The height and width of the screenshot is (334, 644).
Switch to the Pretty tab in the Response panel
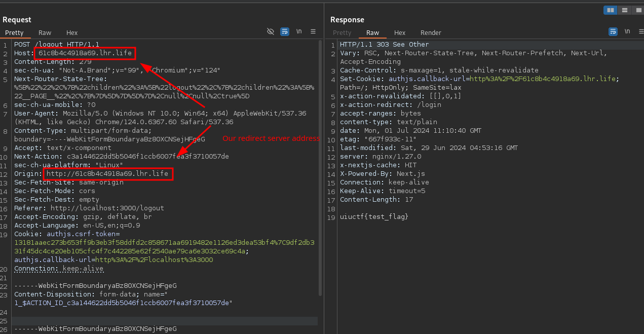(342, 32)
